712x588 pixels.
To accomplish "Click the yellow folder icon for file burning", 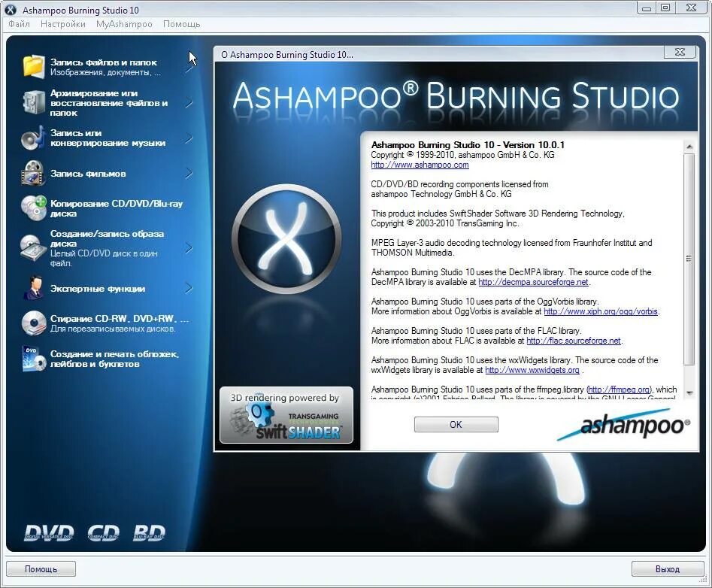I will pos(34,66).
